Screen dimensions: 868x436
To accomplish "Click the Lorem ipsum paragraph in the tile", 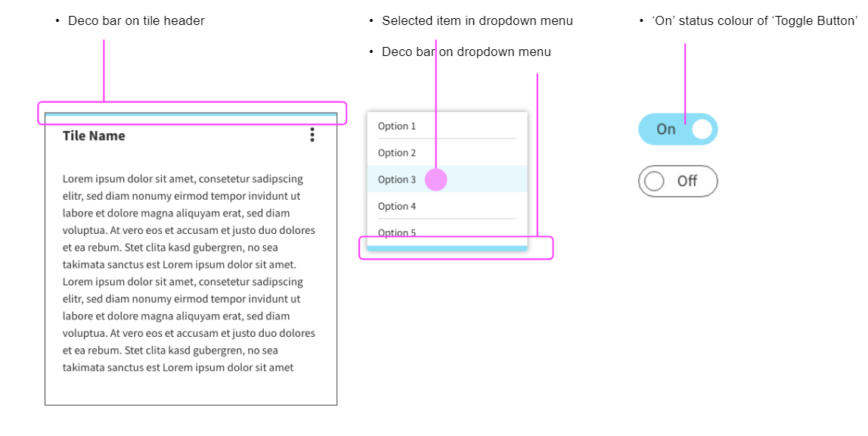I will [189, 273].
